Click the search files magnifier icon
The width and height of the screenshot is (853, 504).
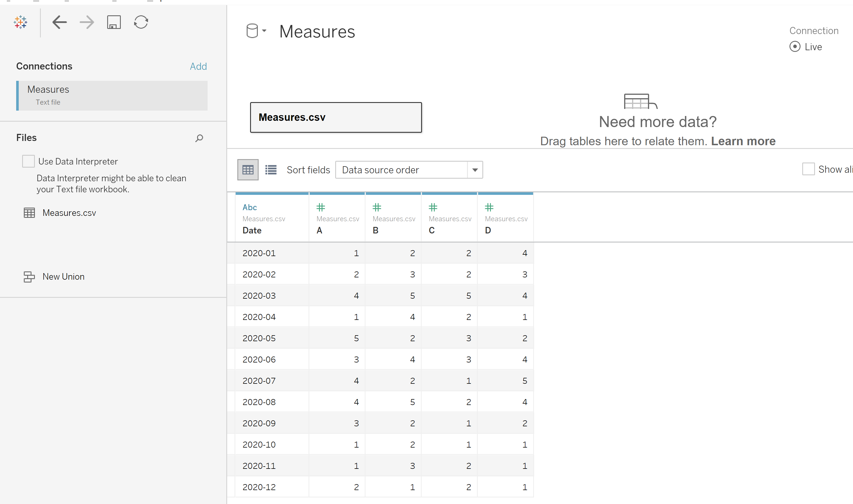click(x=199, y=138)
